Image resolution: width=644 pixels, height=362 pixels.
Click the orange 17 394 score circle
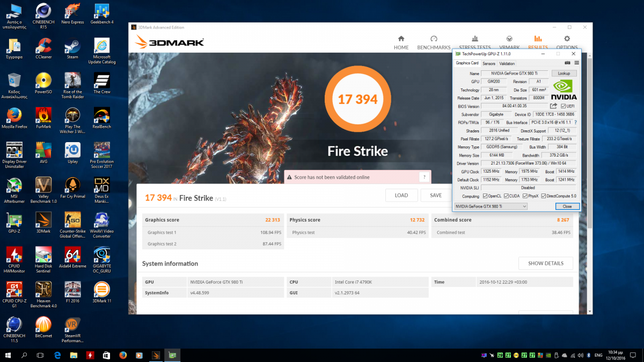tap(357, 99)
